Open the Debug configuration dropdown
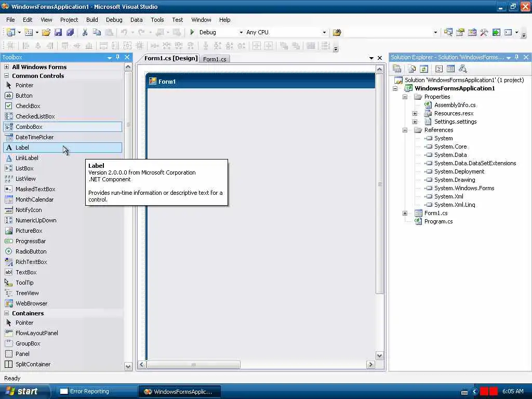 [241, 33]
